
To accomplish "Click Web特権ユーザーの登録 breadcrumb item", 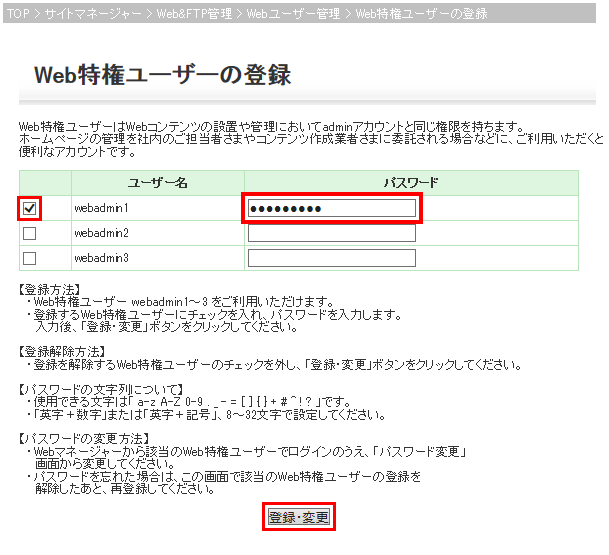I will [421, 14].
